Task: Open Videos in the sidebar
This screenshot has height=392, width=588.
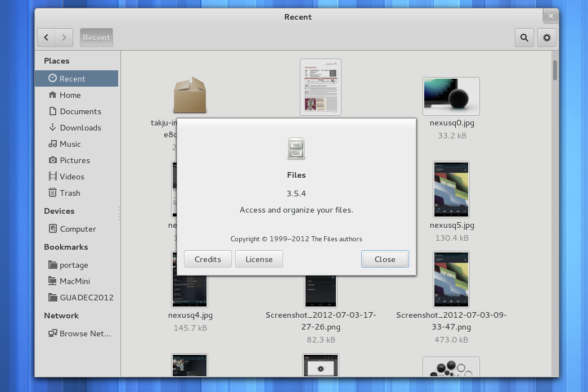Action: point(77,177)
